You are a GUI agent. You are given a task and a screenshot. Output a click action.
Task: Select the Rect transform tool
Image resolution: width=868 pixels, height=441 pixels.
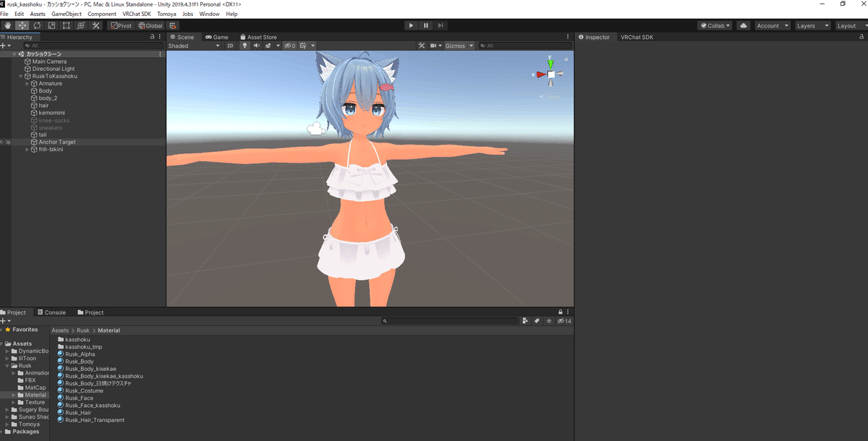tap(66, 25)
